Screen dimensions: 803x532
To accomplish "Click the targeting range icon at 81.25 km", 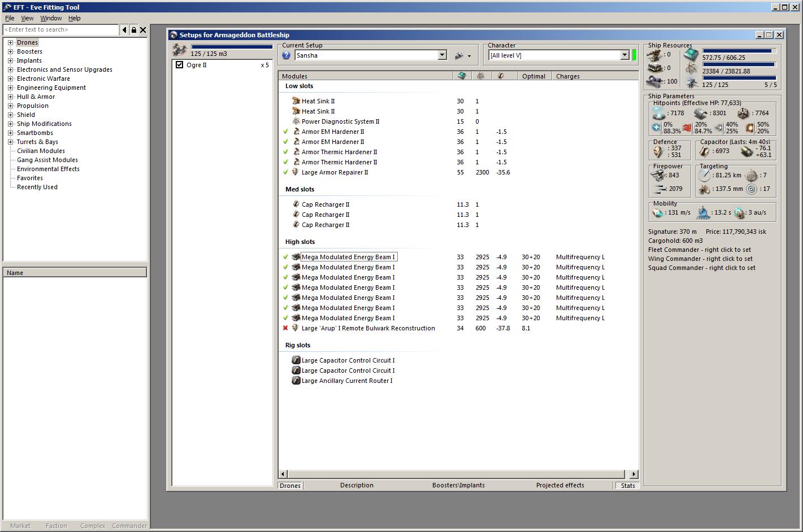I will tap(704, 176).
